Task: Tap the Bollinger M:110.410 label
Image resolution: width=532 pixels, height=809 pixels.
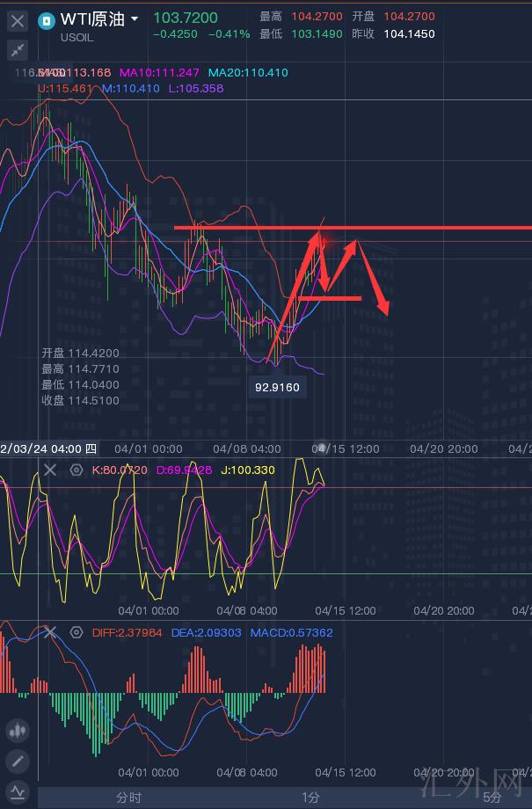Action: 131,88
